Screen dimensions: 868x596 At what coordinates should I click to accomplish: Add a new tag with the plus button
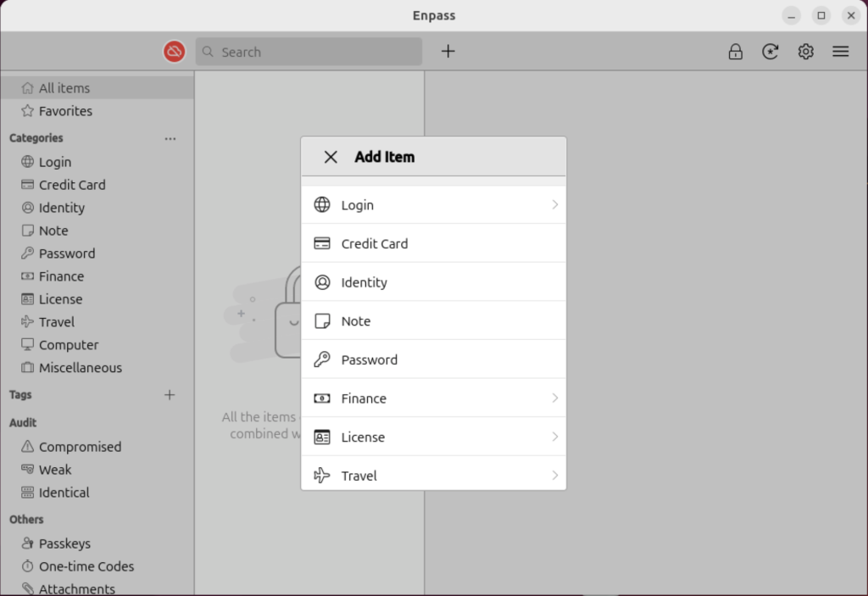[x=170, y=394]
